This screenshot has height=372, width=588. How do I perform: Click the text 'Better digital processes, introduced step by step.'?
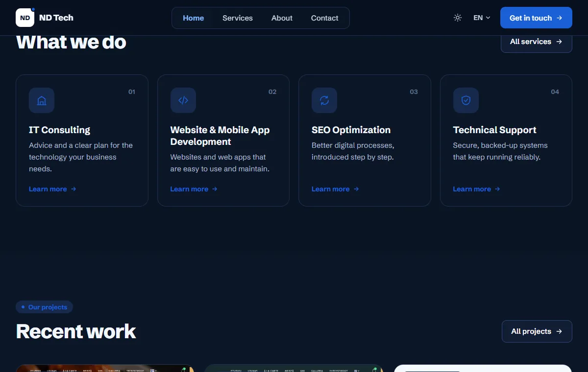(353, 151)
